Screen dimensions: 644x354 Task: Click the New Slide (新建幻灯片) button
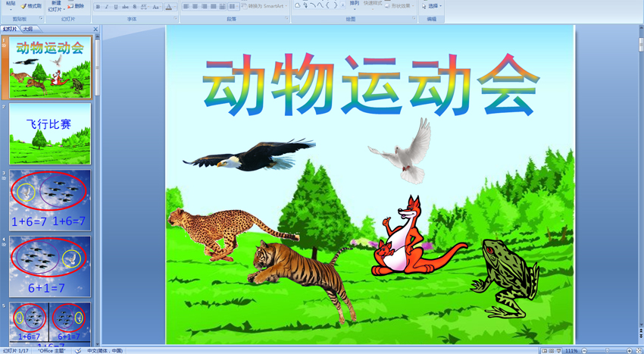pos(55,6)
